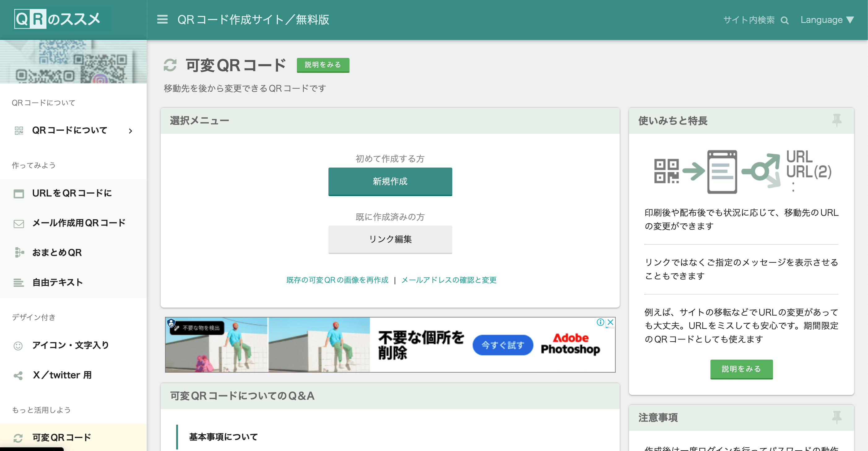Click the おまとめQR sidebar icon
This screenshot has height=451, width=868.
pos(19,252)
